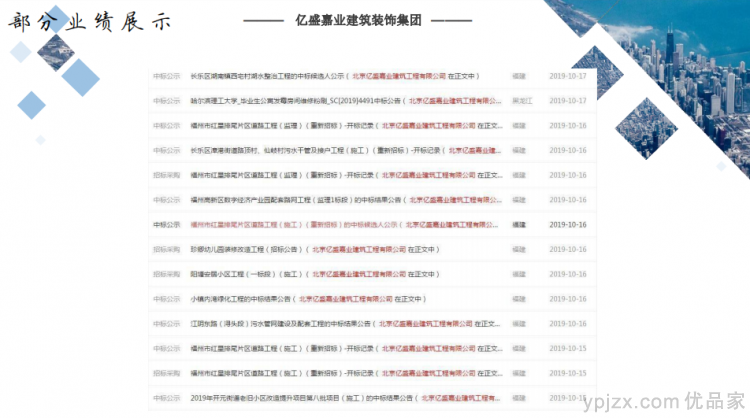
Task: Open 污水干管及接户工程（施工）开标记录 entry
Action: [x=345, y=150]
